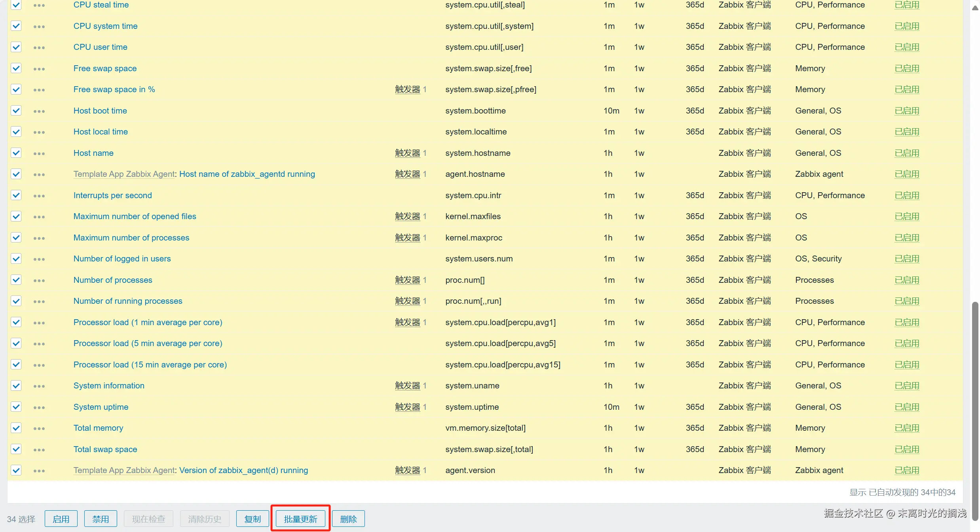980x532 pixels.
Task: Open three-dot menu for Total memory
Action: 39,428
